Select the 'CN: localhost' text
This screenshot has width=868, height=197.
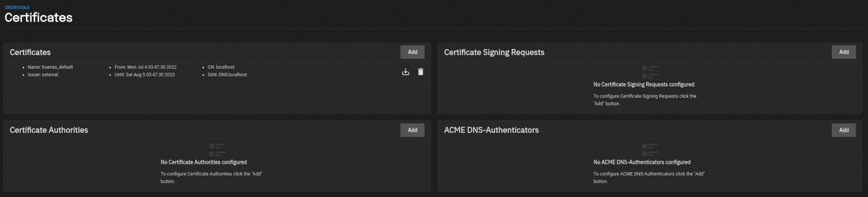coord(221,67)
